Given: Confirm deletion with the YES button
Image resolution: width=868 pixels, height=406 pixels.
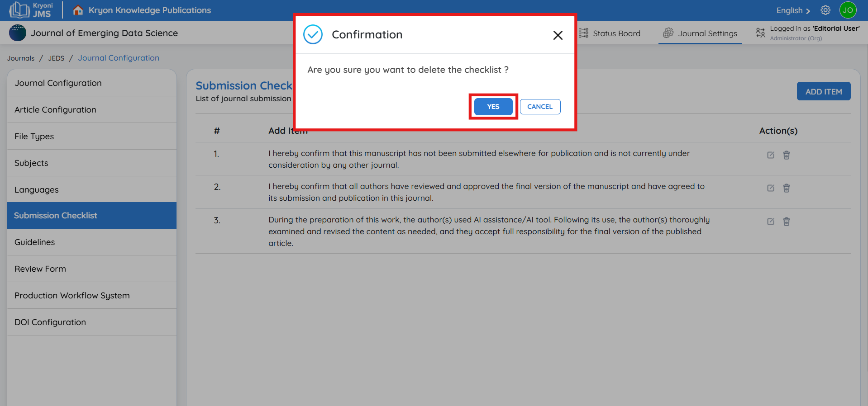Looking at the screenshot, I should pyautogui.click(x=493, y=107).
